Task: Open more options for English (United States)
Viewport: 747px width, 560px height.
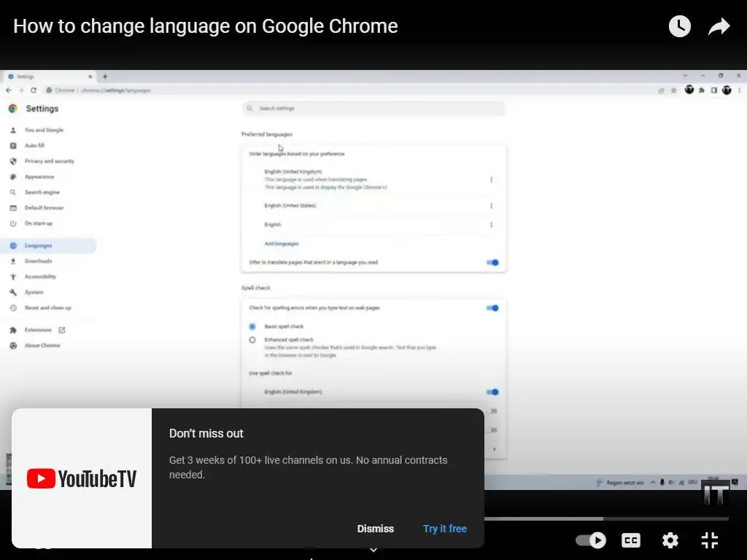Action: [x=491, y=206]
